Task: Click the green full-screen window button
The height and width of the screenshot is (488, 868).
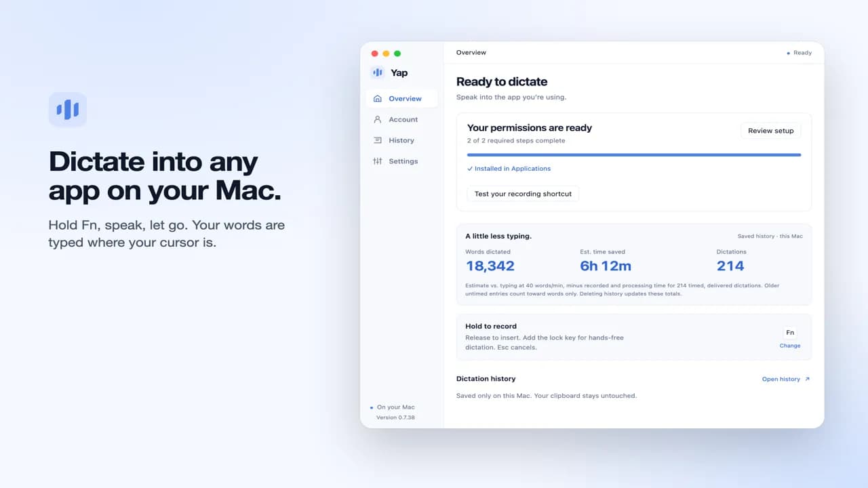Action: click(x=397, y=54)
